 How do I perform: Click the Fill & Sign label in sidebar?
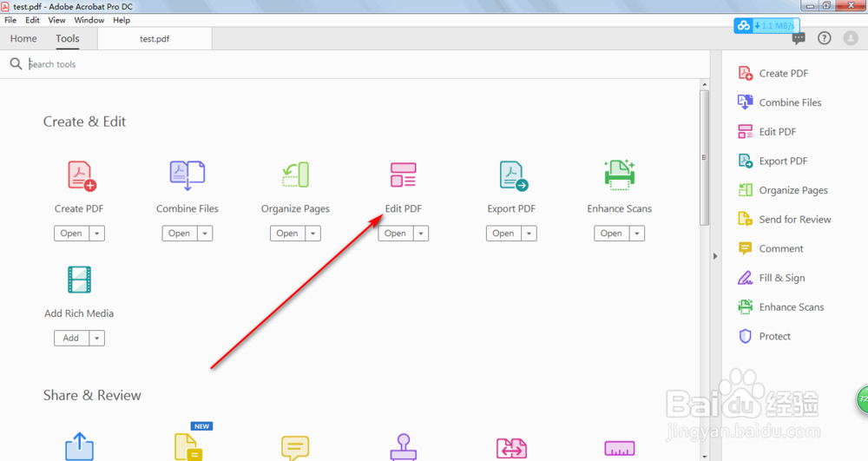click(782, 278)
